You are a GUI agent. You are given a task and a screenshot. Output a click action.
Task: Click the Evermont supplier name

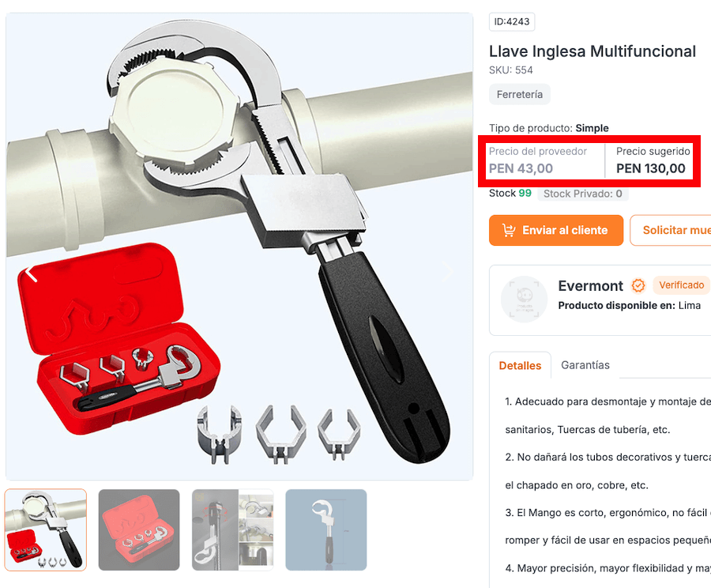click(x=590, y=286)
